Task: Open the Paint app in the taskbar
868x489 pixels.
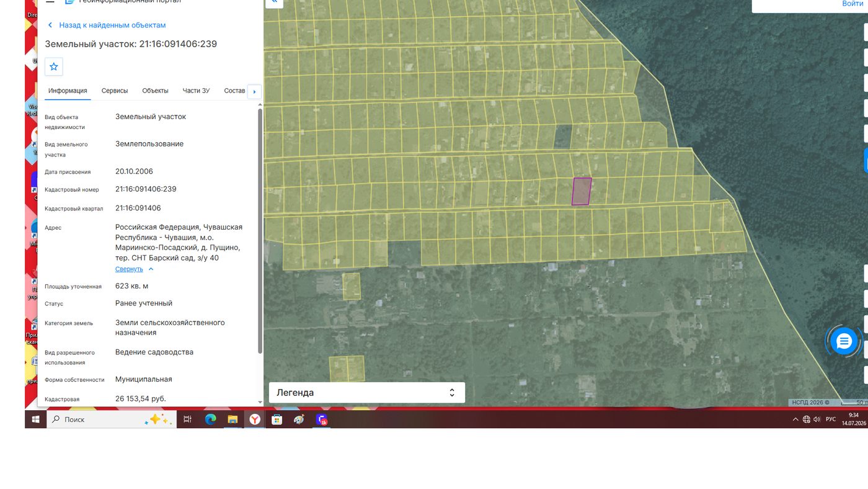Action: coord(299,419)
